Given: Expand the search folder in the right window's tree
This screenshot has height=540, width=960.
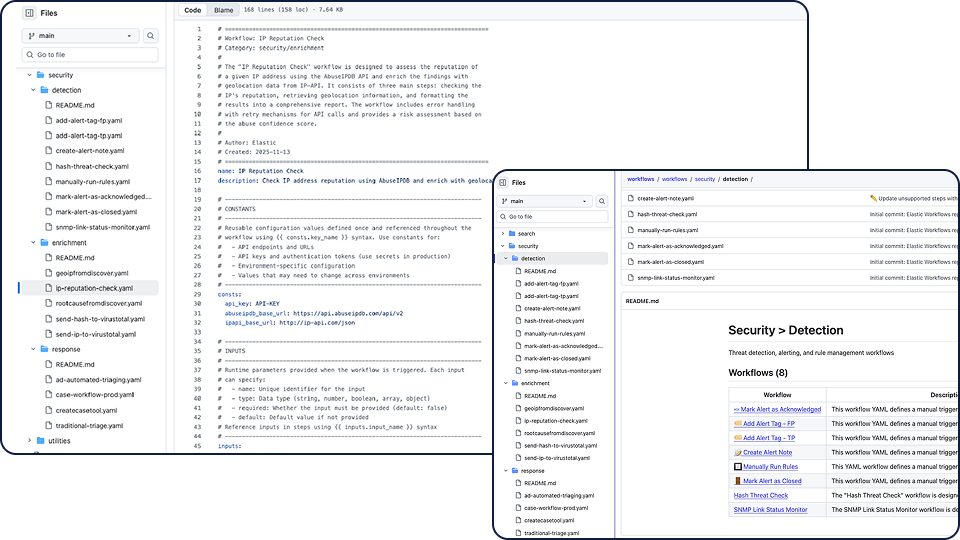Looking at the screenshot, I should (503, 233).
